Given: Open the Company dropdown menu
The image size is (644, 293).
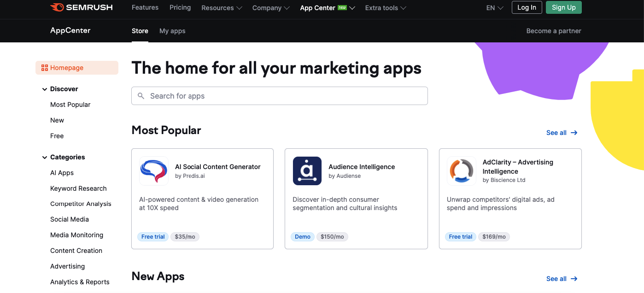Looking at the screenshot, I should [x=271, y=8].
